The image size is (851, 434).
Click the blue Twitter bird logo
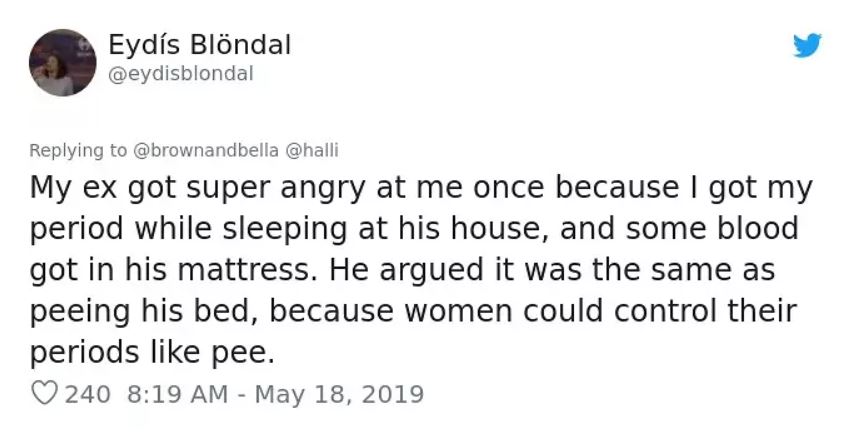pyautogui.click(x=807, y=46)
